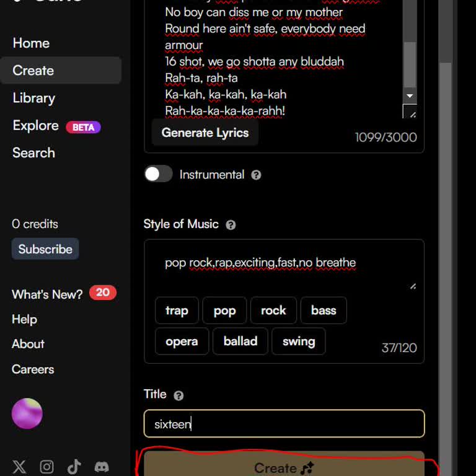Click the lyric line "Rah-ta, rah-ta"

pyautogui.click(x=201, y=78)
